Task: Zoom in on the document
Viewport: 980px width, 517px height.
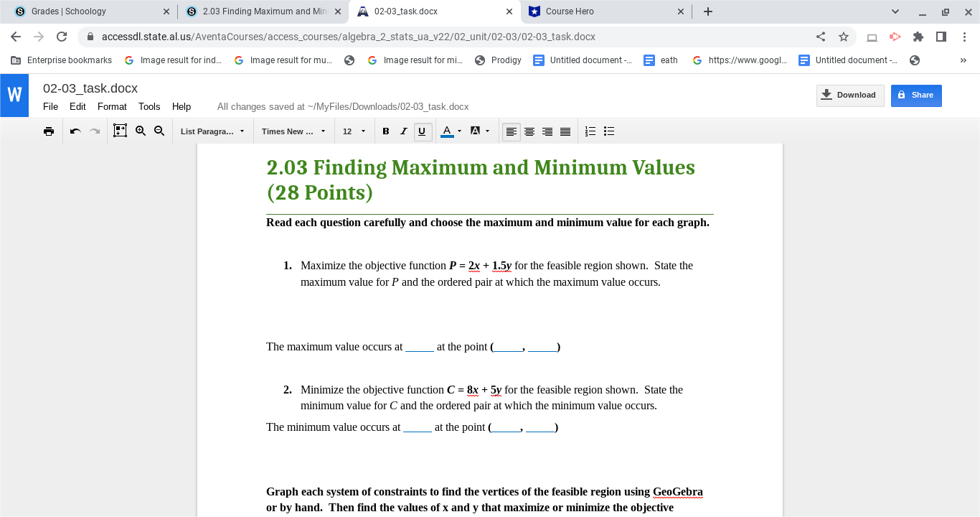Action: [x=141, y=131]
